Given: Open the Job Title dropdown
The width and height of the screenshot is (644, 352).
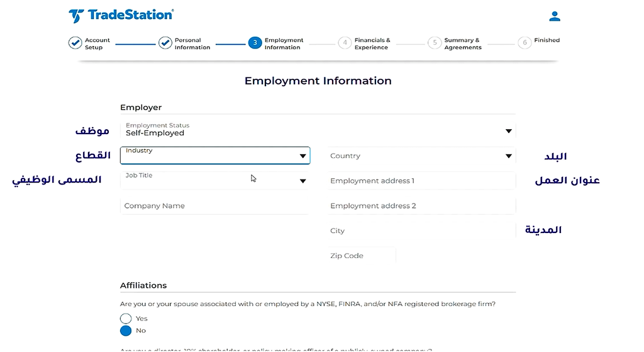Looking at the screenshot, I should pyautogui.click(x=215, y=181).
